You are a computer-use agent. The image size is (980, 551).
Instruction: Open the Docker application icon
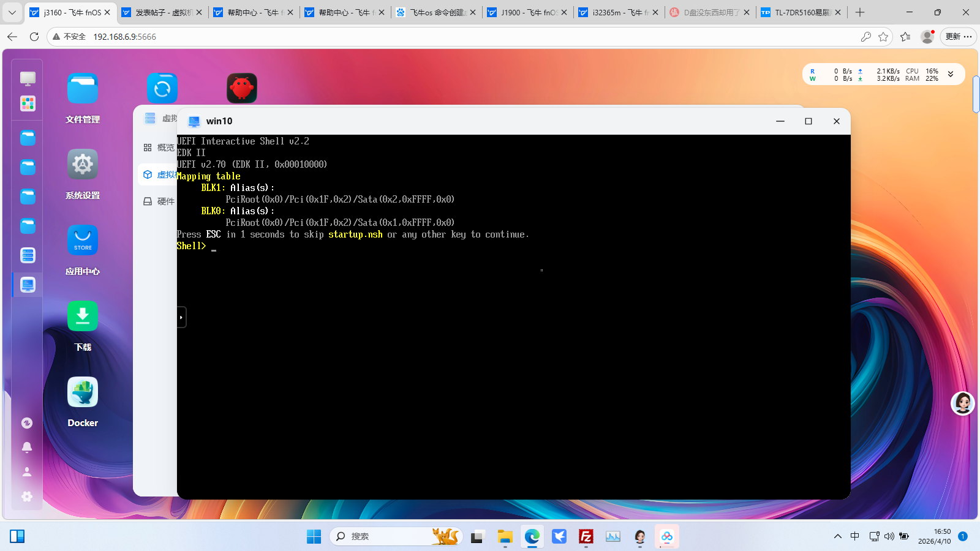pos(83,392)
